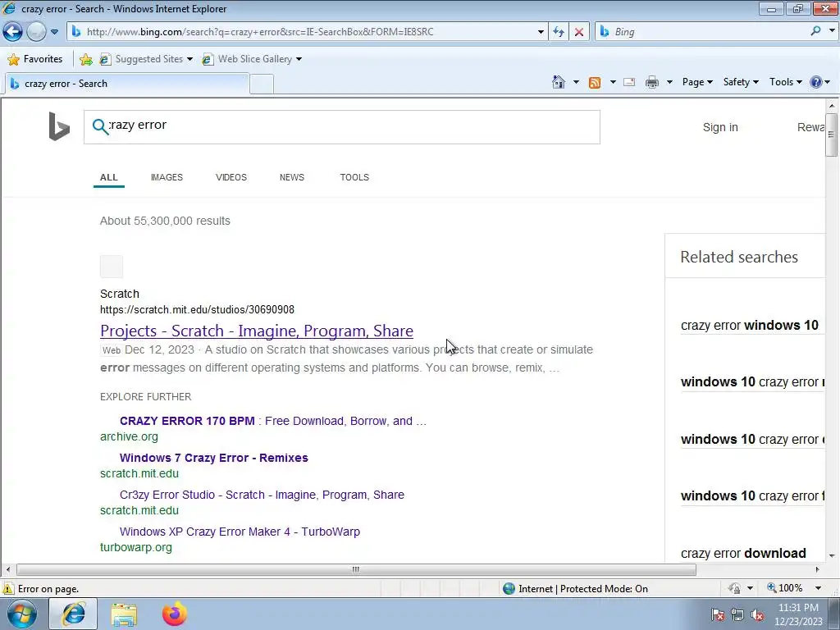Click the Read Mail envelope icon

pos(629,82)
